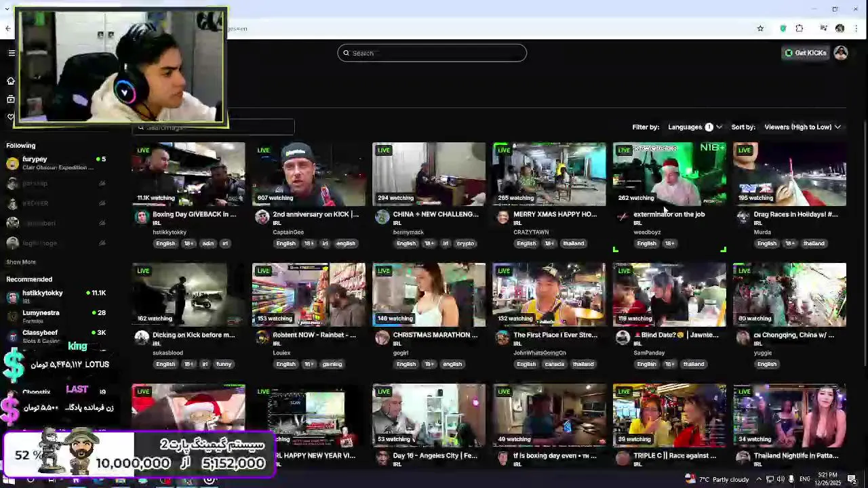Open hstikkytokky in Recommended list
This screenshot has height=488, width=868.
point(56,296)
